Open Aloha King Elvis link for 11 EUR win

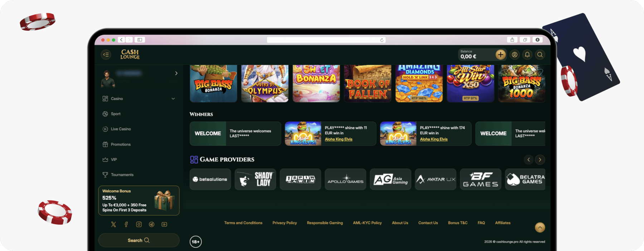338,139
